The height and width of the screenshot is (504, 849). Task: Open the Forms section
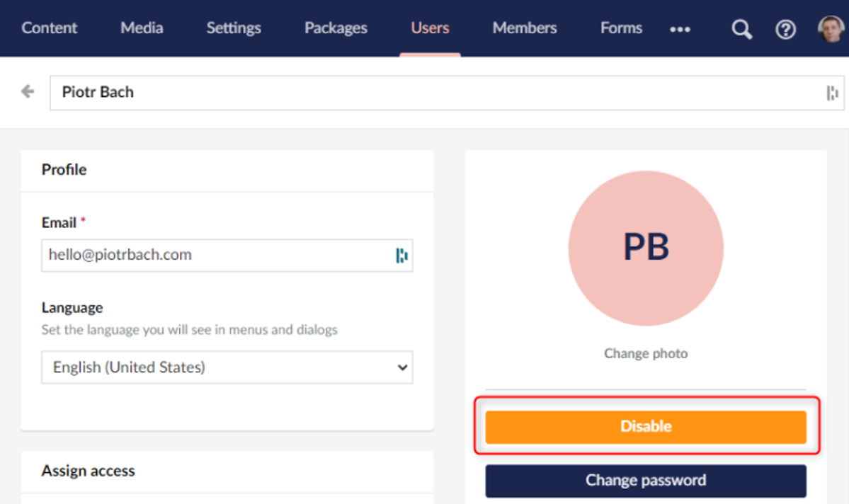(x=621, y=28)
